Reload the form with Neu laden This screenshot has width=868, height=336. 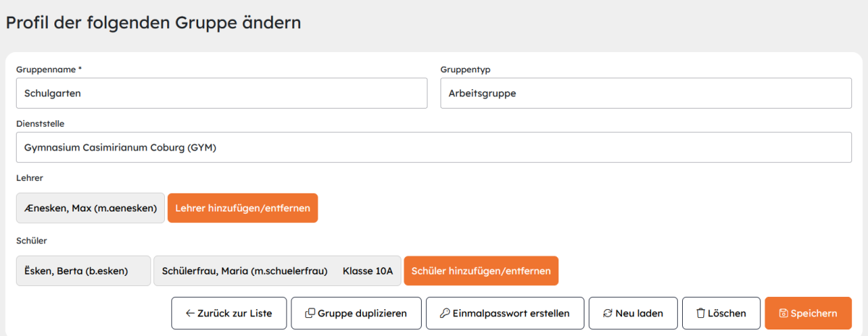(634, 314)
